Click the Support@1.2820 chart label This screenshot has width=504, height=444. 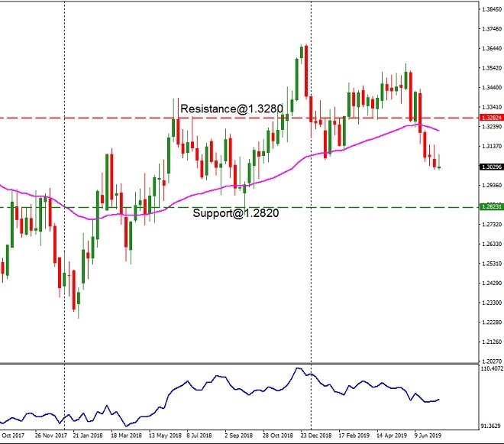[236, 213]
